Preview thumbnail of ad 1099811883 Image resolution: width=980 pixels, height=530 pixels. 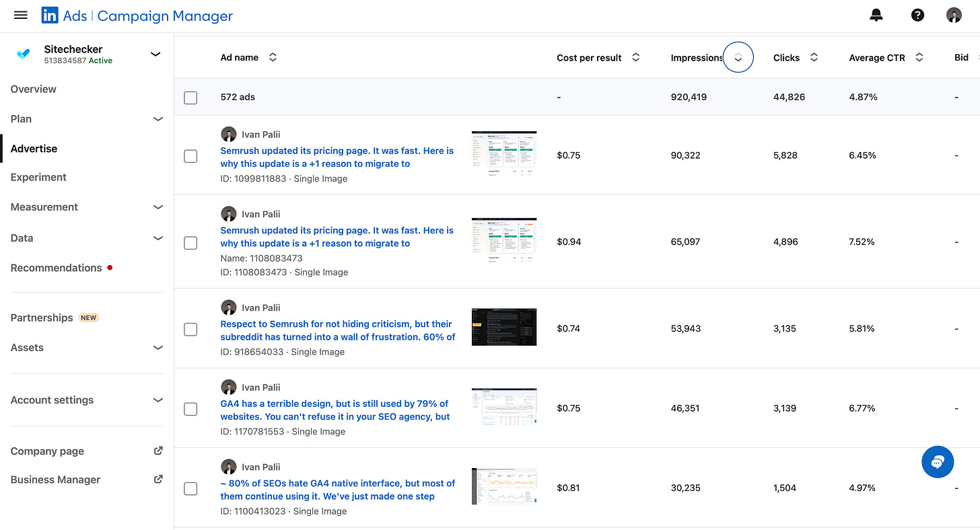(x=504, y=154)
